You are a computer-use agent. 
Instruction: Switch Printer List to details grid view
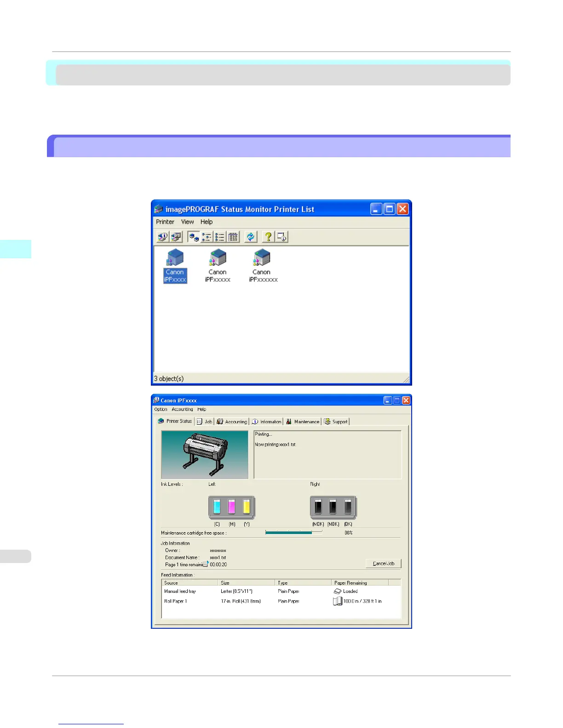coord(233,237)
